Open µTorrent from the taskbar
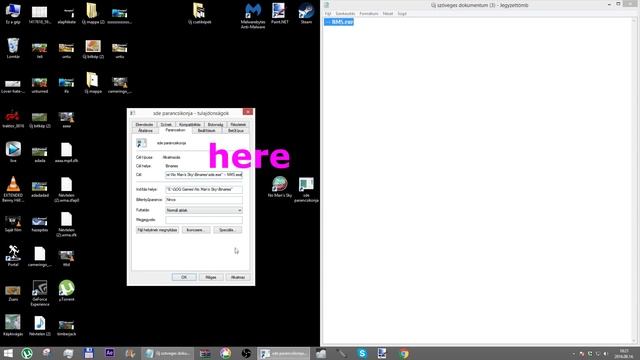The width and height of the screenshot is (640, 360). pyautogui.click(x=27, y=353)
